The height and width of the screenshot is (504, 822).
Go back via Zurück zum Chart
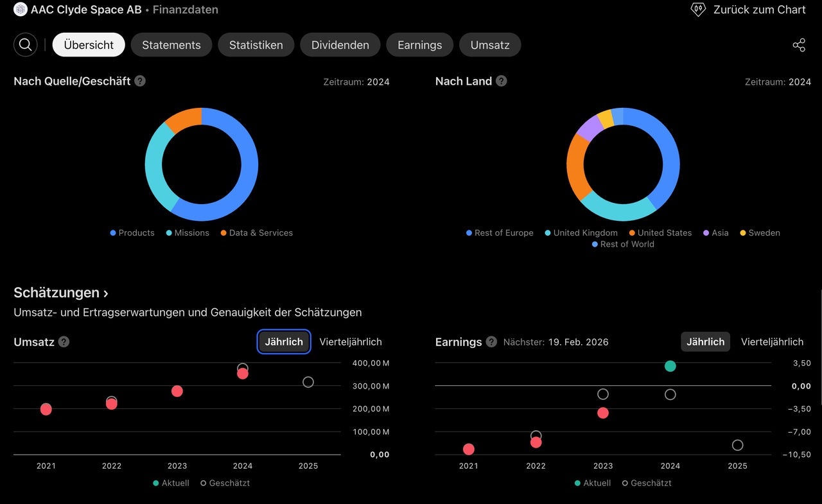click(x=759, y=10)
